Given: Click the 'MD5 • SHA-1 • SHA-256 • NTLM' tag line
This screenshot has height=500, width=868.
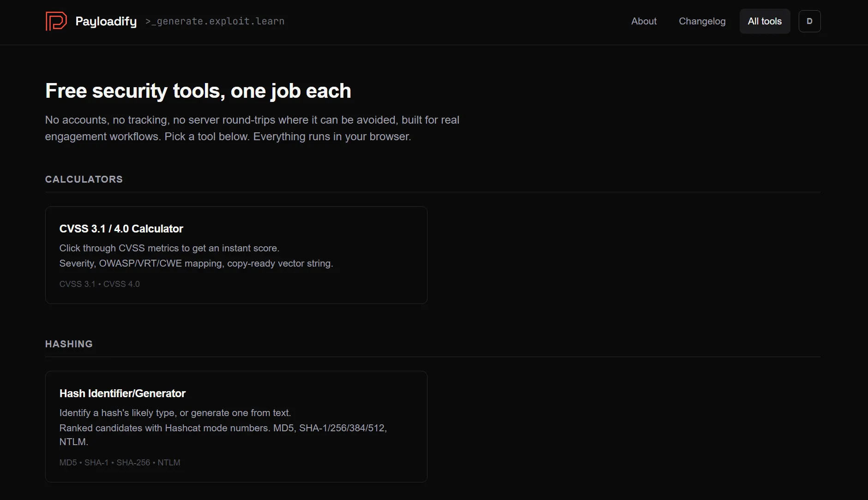Looking at the screenshot, I should point(120,463).
